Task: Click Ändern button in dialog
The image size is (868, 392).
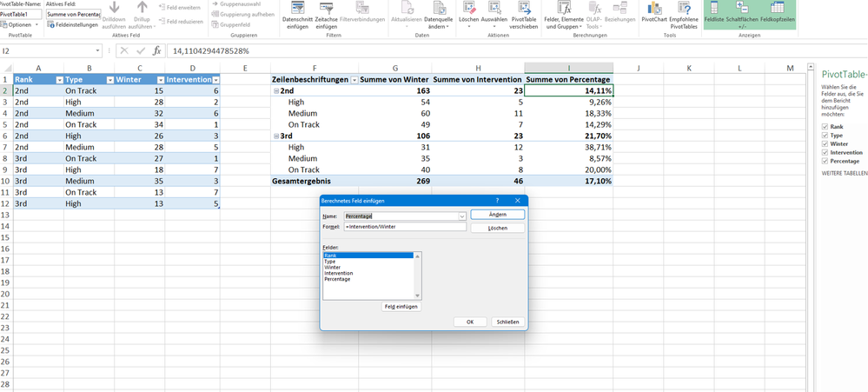Action: point(498,215)
